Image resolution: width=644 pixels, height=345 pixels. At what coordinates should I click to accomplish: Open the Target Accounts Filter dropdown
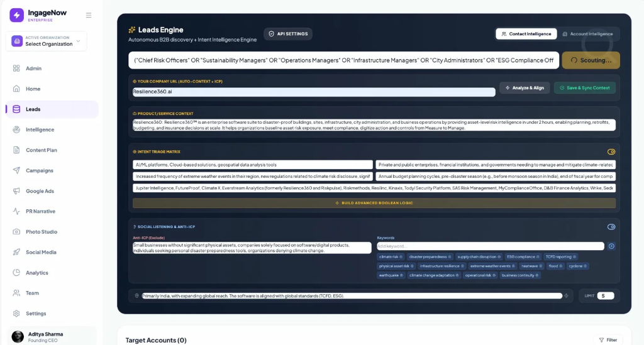608,340
